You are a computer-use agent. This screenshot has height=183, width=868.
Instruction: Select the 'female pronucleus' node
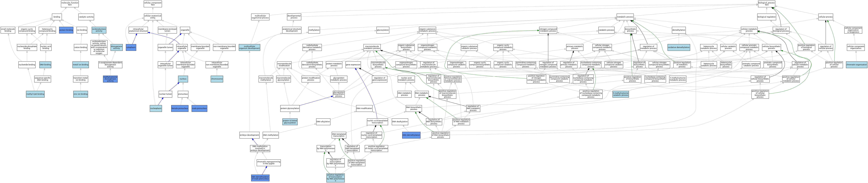click(180, 108)
